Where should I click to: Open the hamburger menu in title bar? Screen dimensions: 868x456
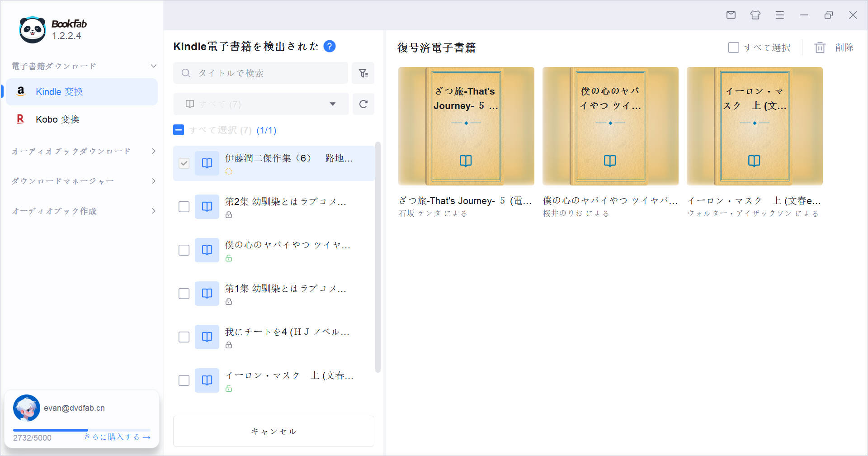pyautogui.click(x=779, y=15)
